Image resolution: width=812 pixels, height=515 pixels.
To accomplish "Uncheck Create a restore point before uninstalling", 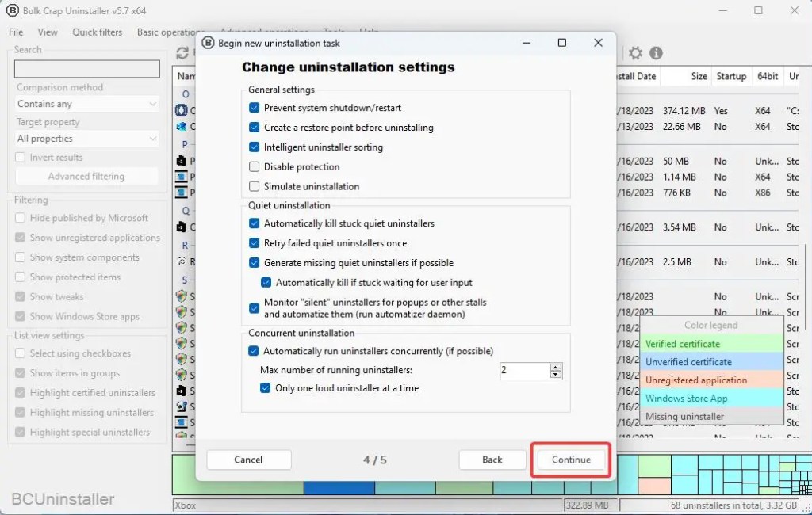I will [x=254, y=128].
